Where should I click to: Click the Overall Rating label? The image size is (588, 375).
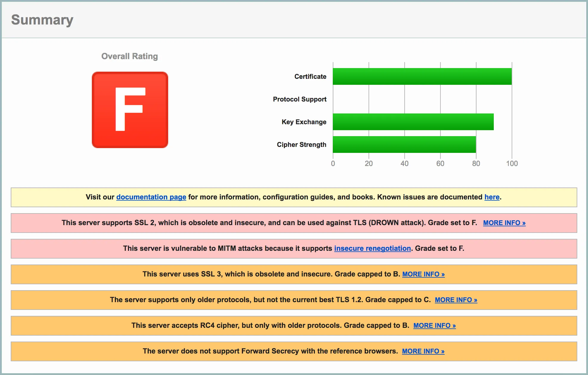130,56
